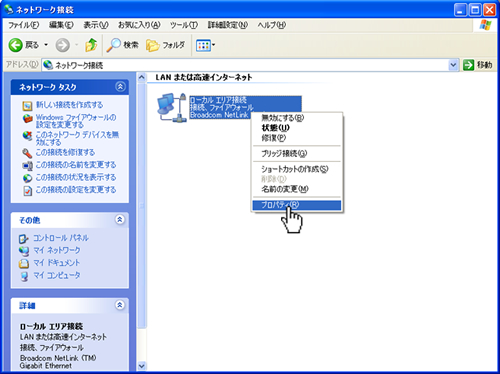
Task: Open the Back button history dropdown arrow
Action: [46, 45]
